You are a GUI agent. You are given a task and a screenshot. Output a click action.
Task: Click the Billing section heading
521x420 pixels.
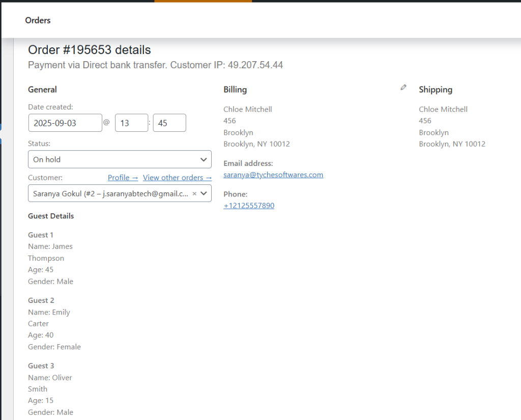[235, 89]
